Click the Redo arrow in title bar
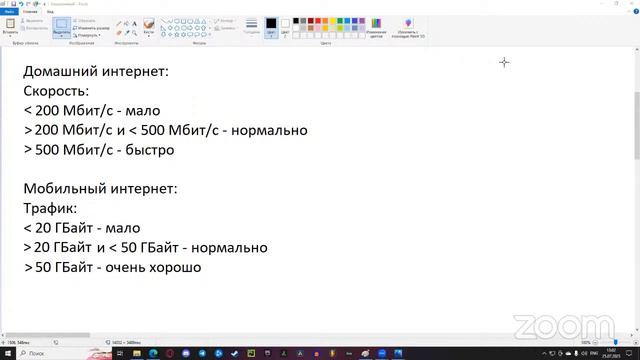Image resolution: width=640 pixels, height=360 pixels. (28, 4)
